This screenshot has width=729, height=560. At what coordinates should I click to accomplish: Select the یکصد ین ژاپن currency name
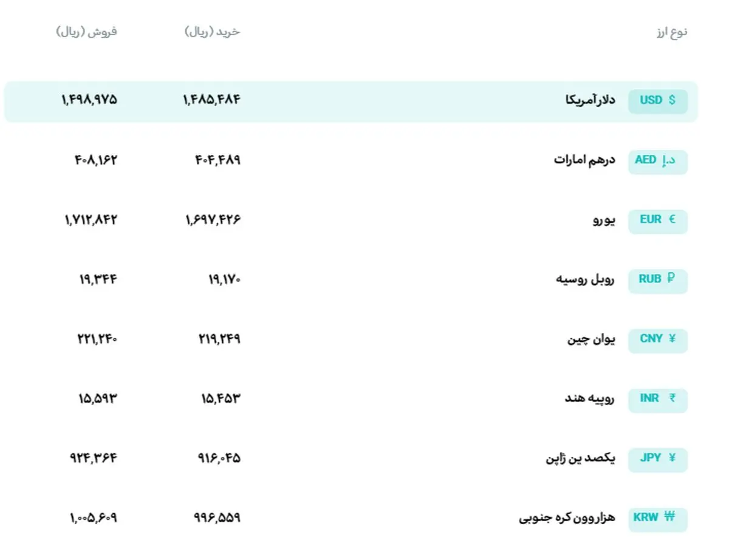point(580,458)
